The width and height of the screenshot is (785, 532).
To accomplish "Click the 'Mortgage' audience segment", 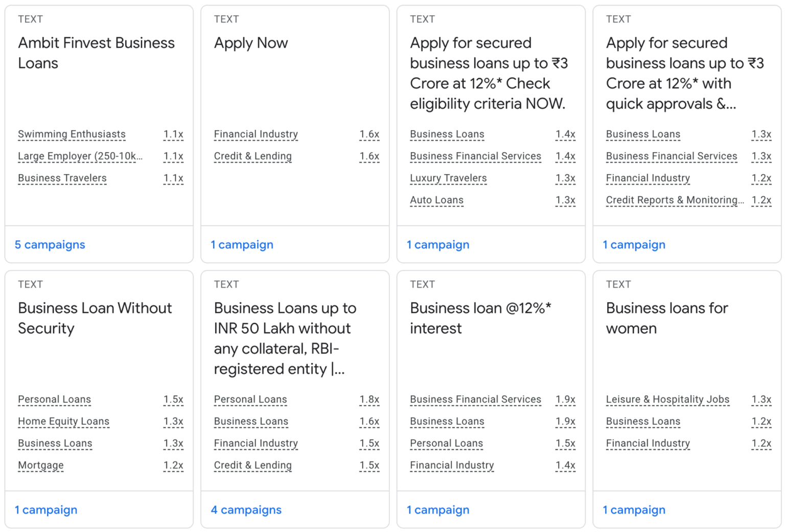I will 41,466.
